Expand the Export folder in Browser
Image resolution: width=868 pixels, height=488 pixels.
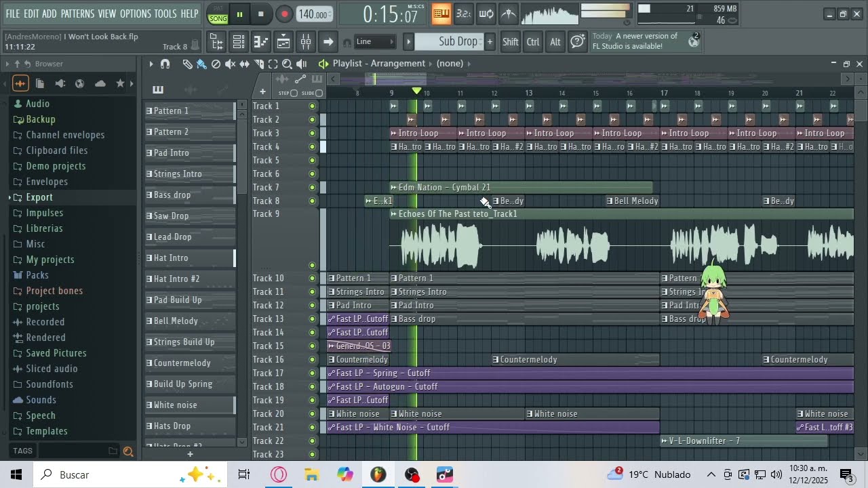click(x=39, y=197)
